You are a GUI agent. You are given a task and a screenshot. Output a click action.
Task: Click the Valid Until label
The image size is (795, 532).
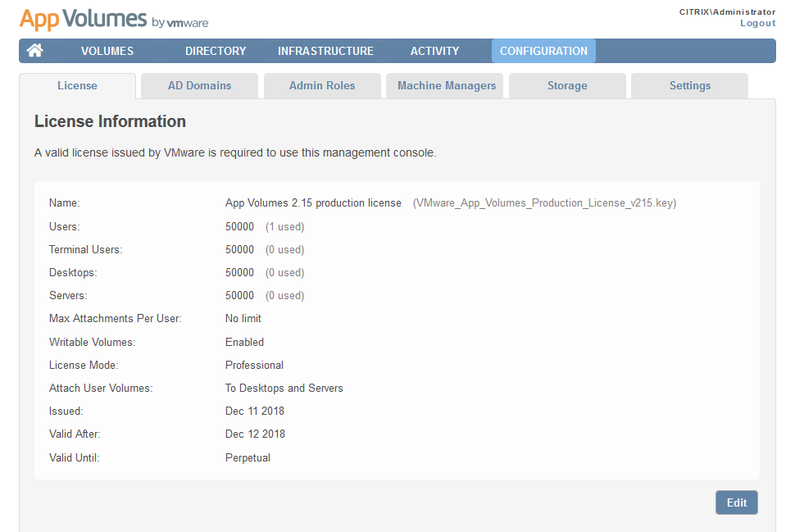pyautogui.click(x=74, y=458)
